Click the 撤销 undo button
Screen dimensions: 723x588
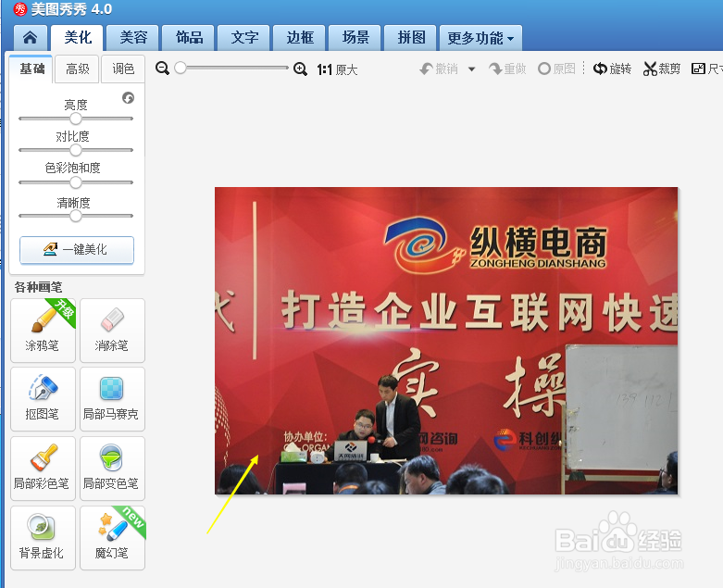439,69
